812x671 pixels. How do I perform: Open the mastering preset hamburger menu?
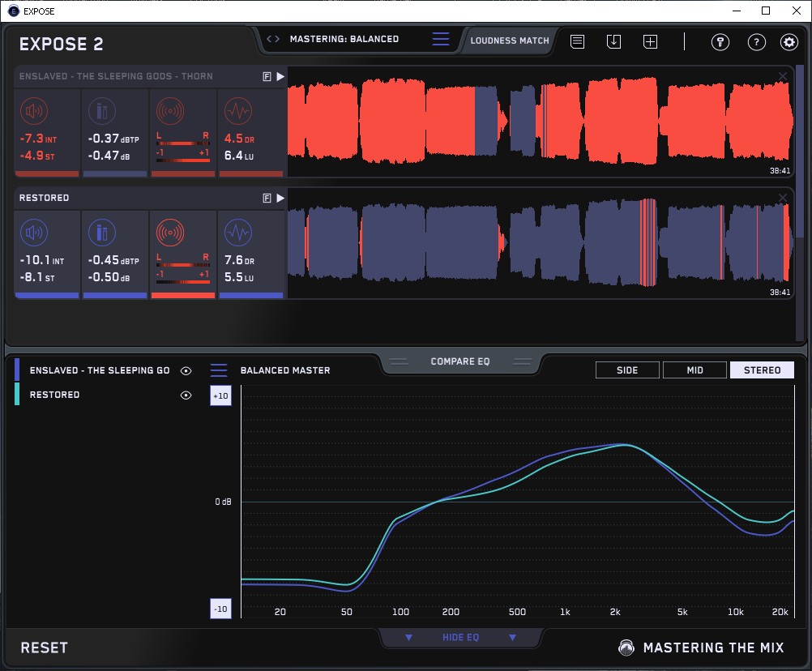(441, 39)
